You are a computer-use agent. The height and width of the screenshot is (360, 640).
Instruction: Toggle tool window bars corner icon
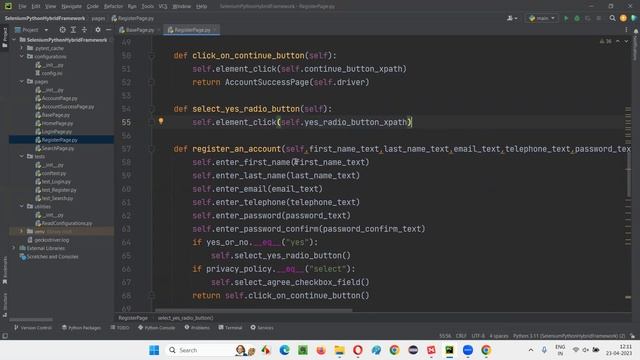point(4,336)
